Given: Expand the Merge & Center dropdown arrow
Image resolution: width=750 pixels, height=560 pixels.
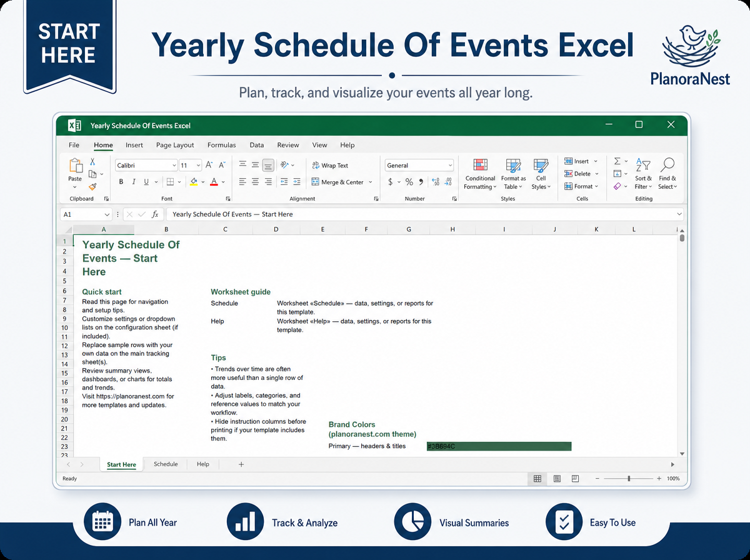Looking at the screenshot, I should 371,182.
